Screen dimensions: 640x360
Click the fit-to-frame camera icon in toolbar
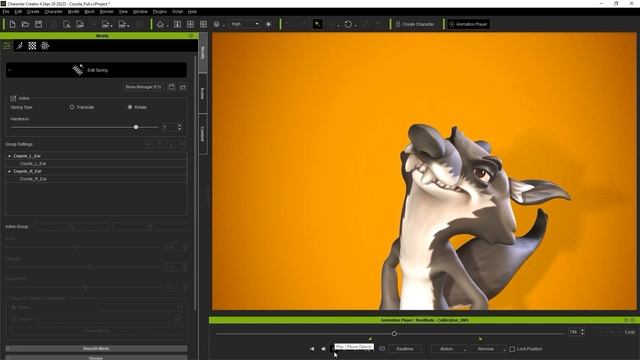point(177,24)
